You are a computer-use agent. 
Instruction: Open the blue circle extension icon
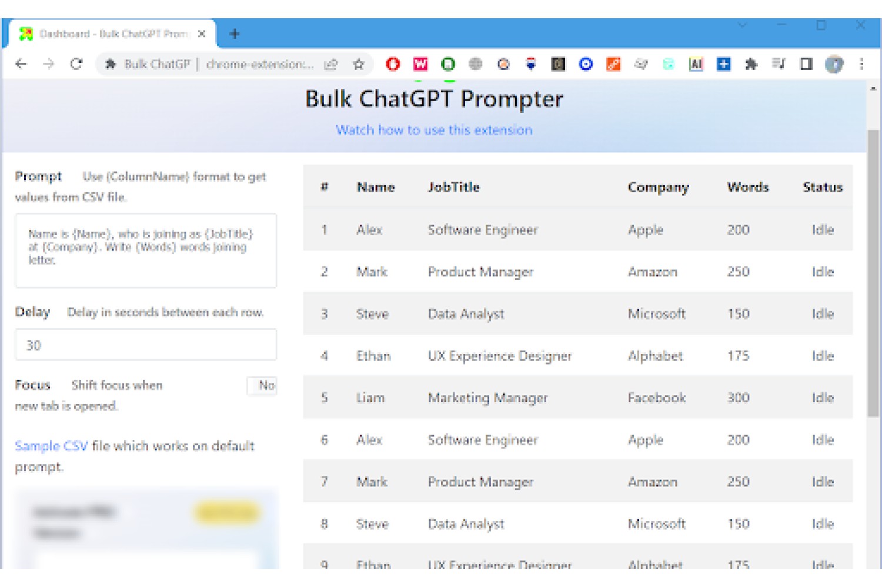586,64
